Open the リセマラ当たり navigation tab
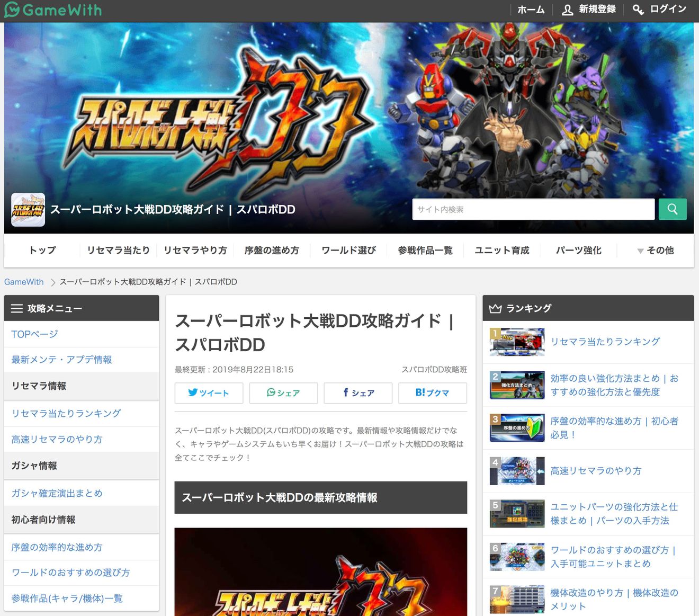The height and width of the screenshot is (616, 699). coord(119,250)
